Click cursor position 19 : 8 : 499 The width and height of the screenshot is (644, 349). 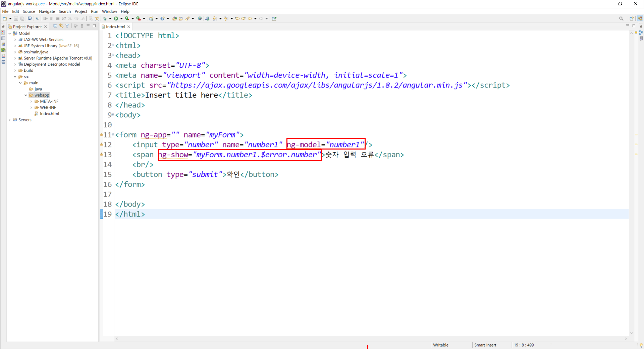point(524,345)
